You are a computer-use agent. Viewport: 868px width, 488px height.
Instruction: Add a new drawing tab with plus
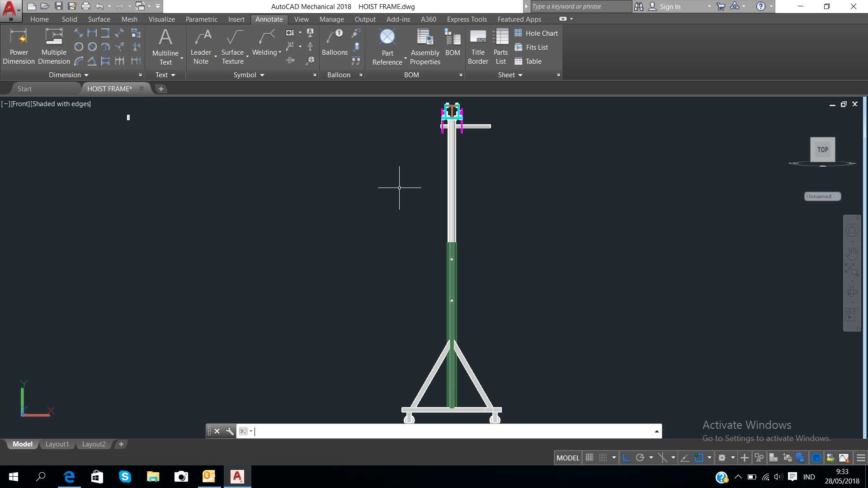(x=161, y=89)
